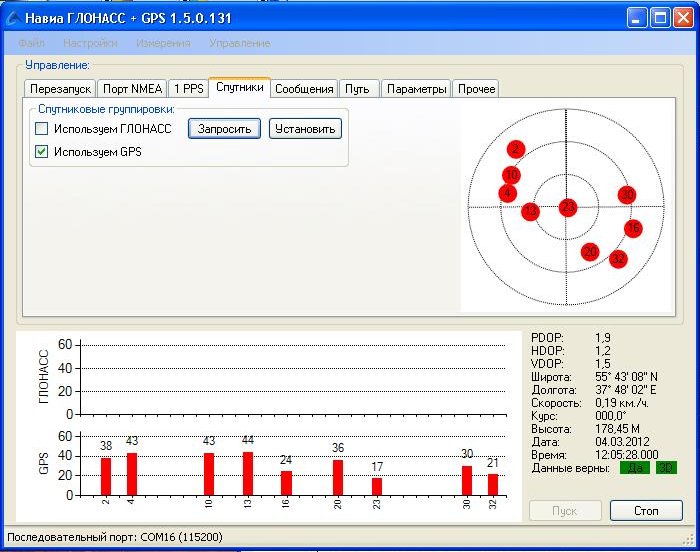The image size is (700, 552).
Task: Click GPS signal bar for satellite 20
Action: (338, 477)
